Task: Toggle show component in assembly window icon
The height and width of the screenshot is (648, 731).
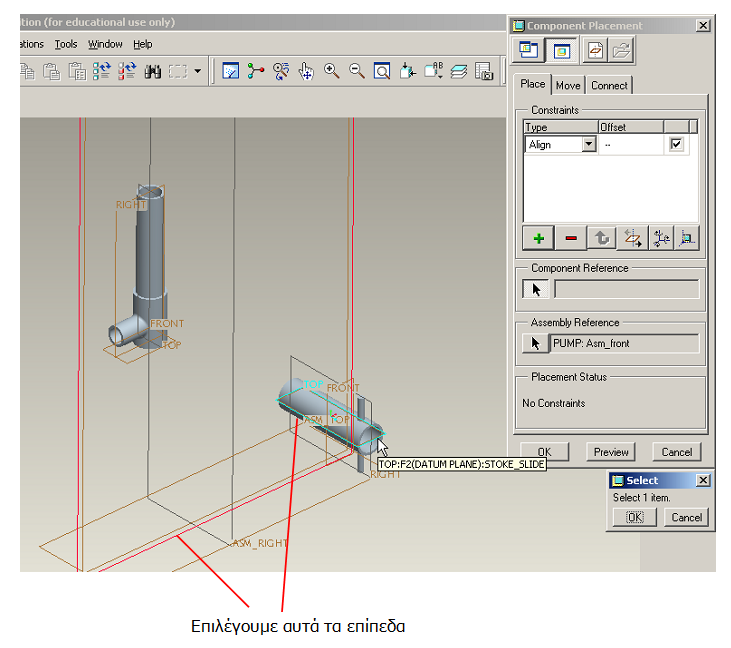Action: 562,50
